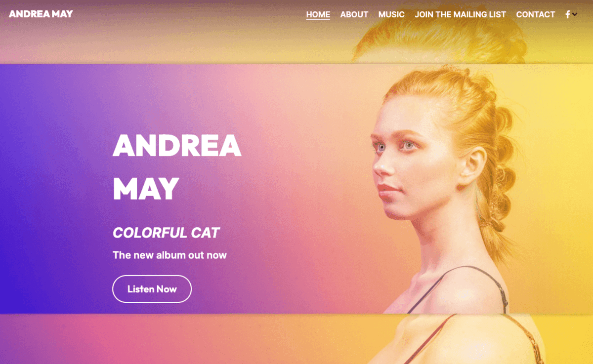Select the large ANDREA heading text

tap(177, 146)
